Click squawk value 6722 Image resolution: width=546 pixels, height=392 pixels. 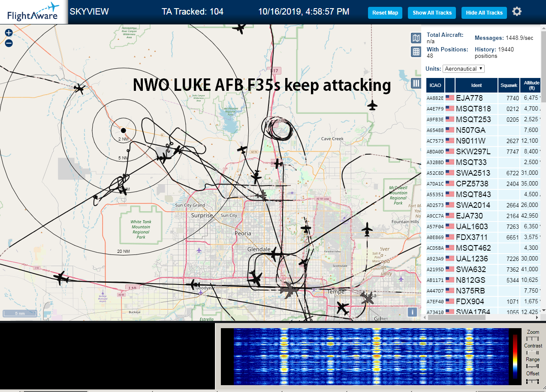tap(513, 173)
